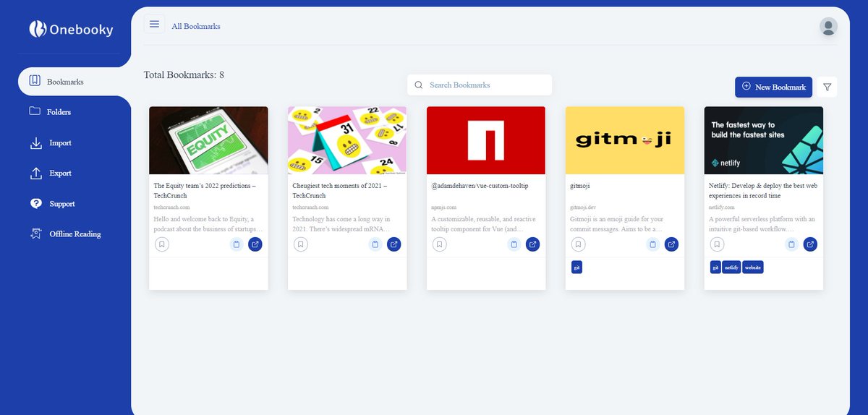Click the All Bookmarks breadcrumb
This screenshot has width=868, height=415.
(196, 26)
